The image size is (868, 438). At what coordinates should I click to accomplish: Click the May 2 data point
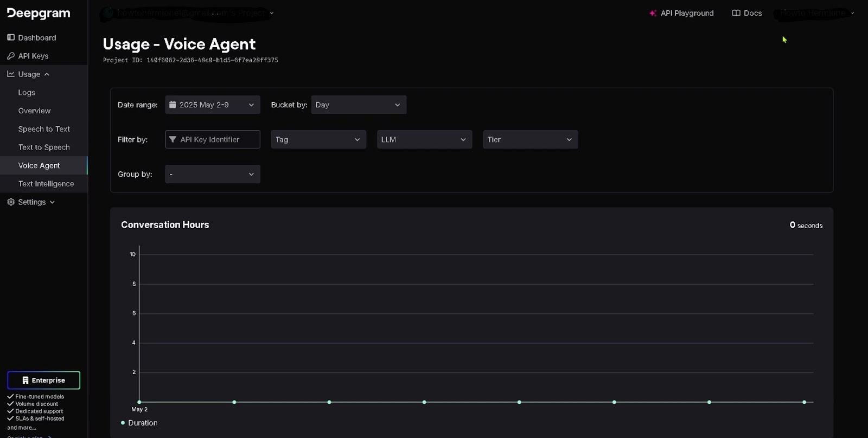click(x=139, y=402)
